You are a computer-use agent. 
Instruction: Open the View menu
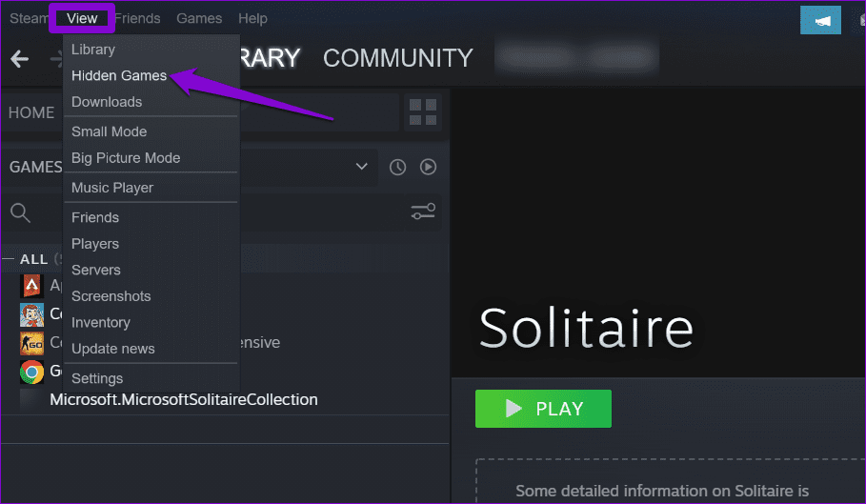tap(82, 18)
